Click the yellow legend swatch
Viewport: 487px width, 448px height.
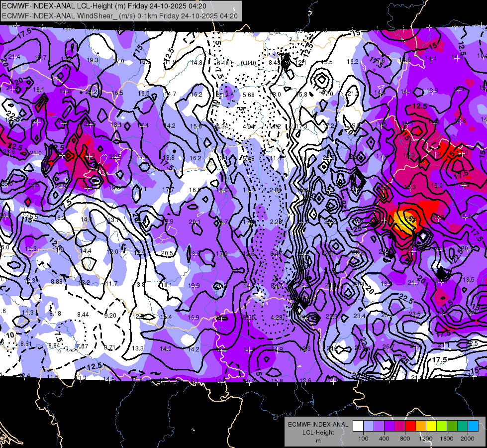pyautogui.click(x=431, y=426)
